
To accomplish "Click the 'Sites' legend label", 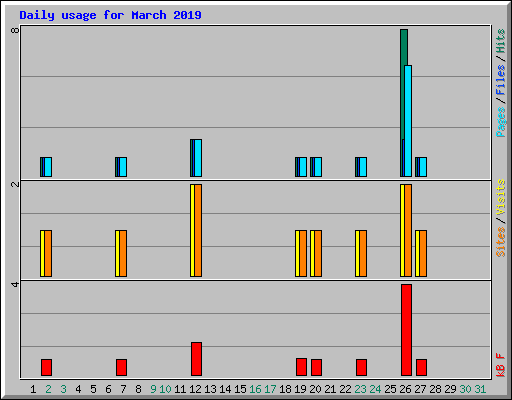I will click(x=500, y=242).
